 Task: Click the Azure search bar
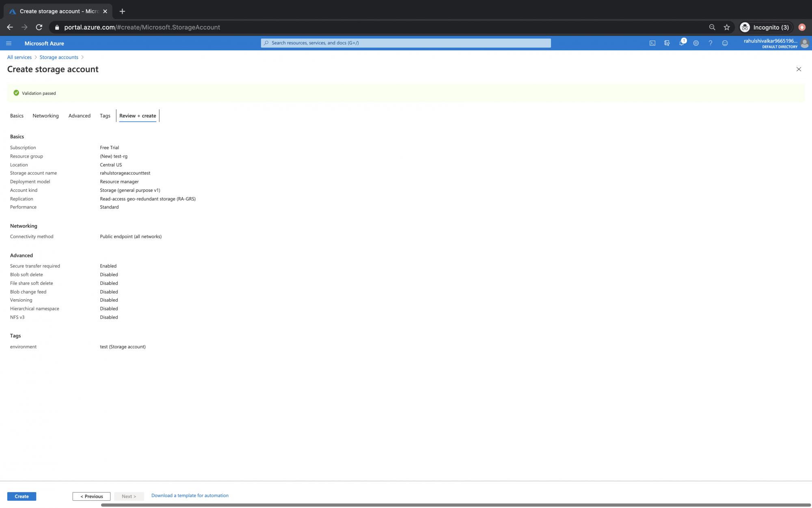pos(406,43)
